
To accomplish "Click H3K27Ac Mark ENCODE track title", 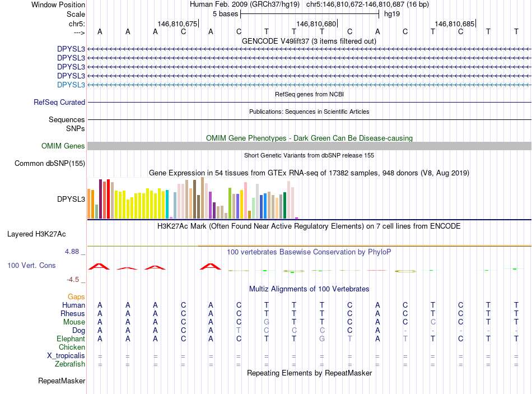I will [x=309, y=226].
